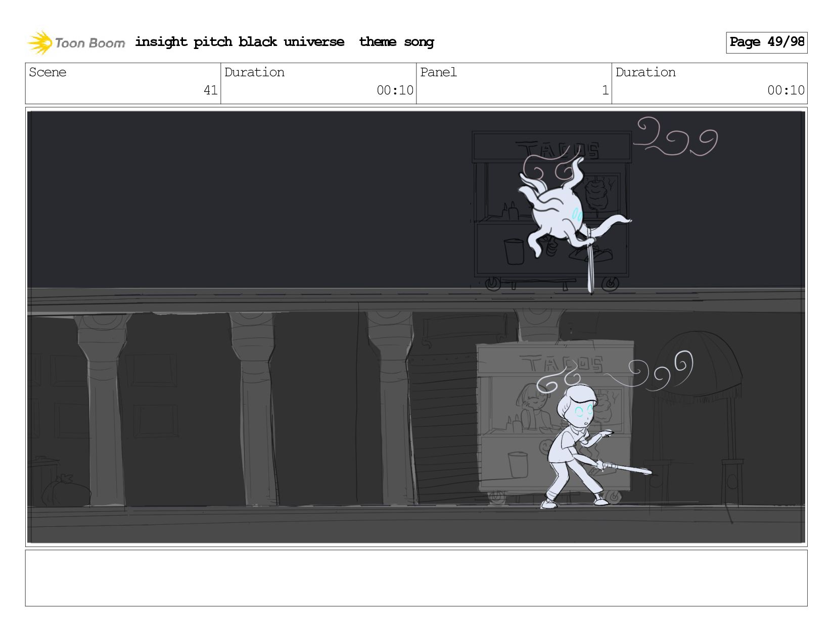Click the scene number '41'

pyautogui.click(x=210, y=90)
